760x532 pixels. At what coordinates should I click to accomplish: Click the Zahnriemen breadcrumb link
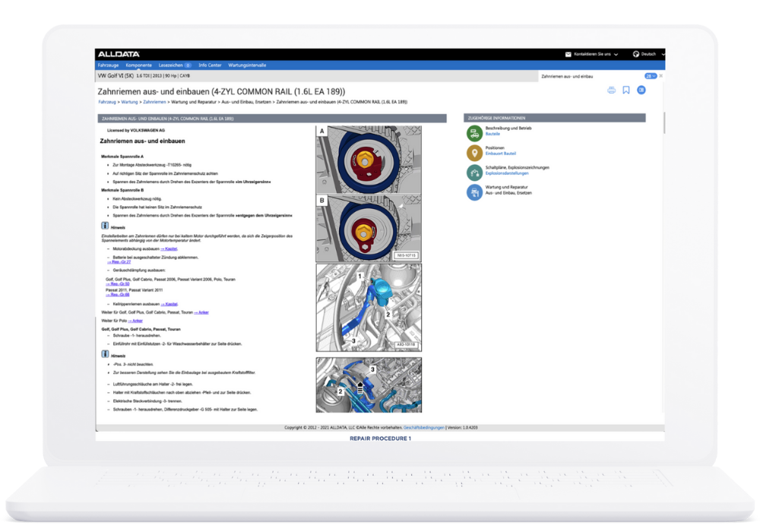tap(154, 103)
